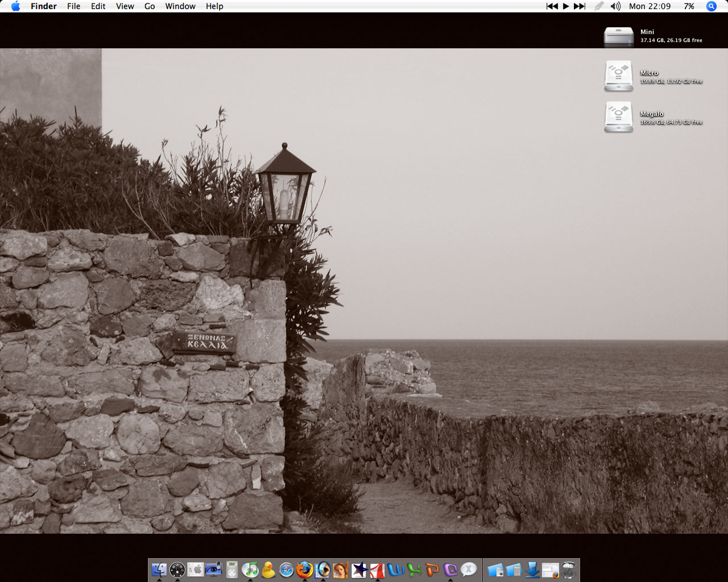Open Finder from the Dock
The image size is (728, 582).
(x=159, y=569)
